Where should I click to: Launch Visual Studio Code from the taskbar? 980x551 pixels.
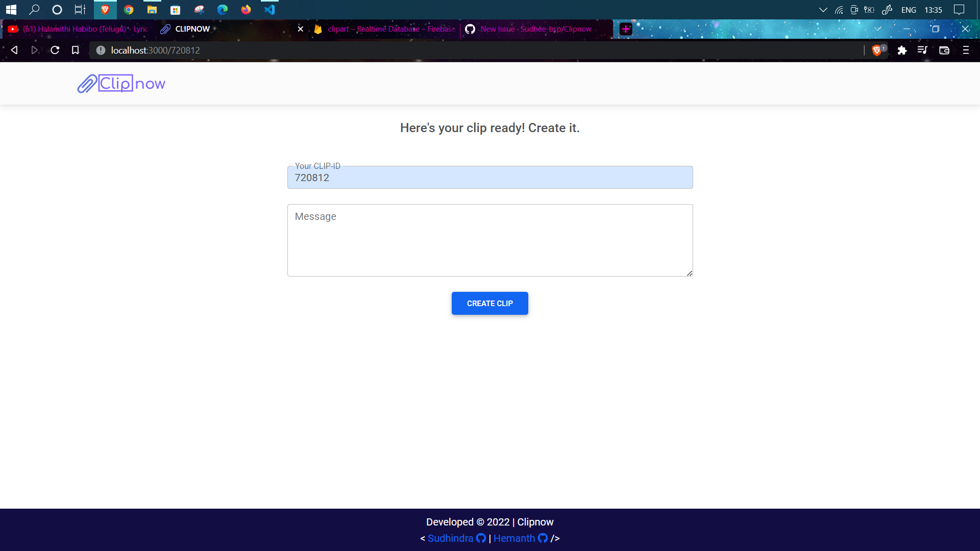pyautogui.click(x=269, y=10)
